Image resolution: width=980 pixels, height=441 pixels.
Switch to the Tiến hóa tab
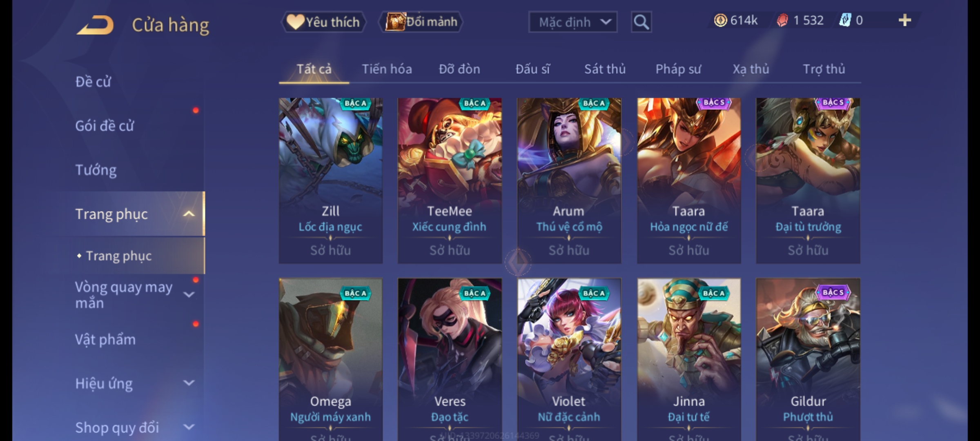click(387, 69)
